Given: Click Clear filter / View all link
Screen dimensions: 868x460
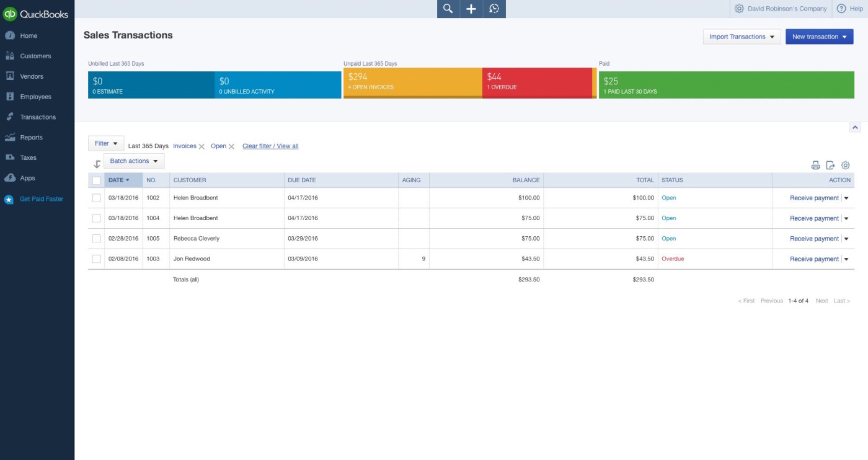Looking at the screenshot, I should 270,146.
